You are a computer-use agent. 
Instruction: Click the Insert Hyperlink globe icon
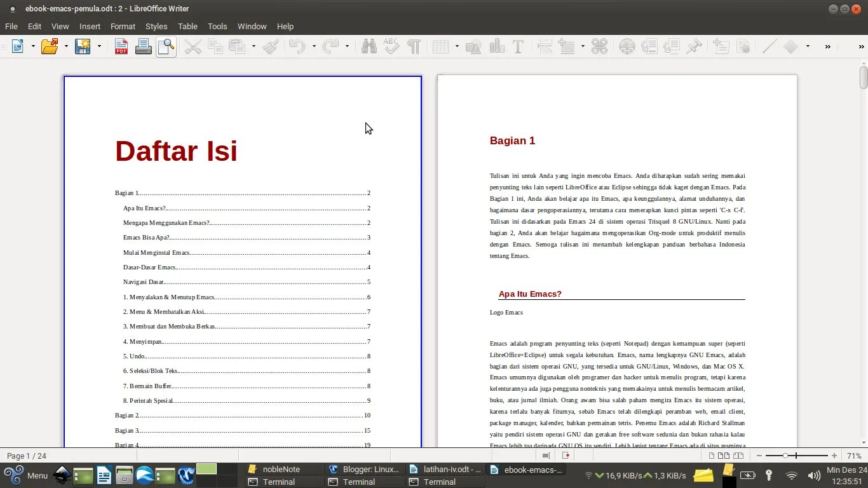[x=627, y=46]
